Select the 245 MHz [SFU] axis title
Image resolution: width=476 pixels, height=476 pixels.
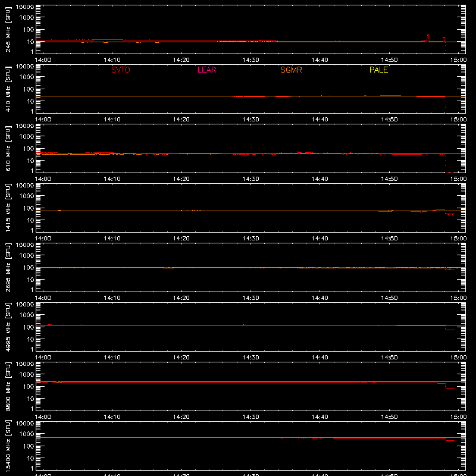(x=8, y=30)
